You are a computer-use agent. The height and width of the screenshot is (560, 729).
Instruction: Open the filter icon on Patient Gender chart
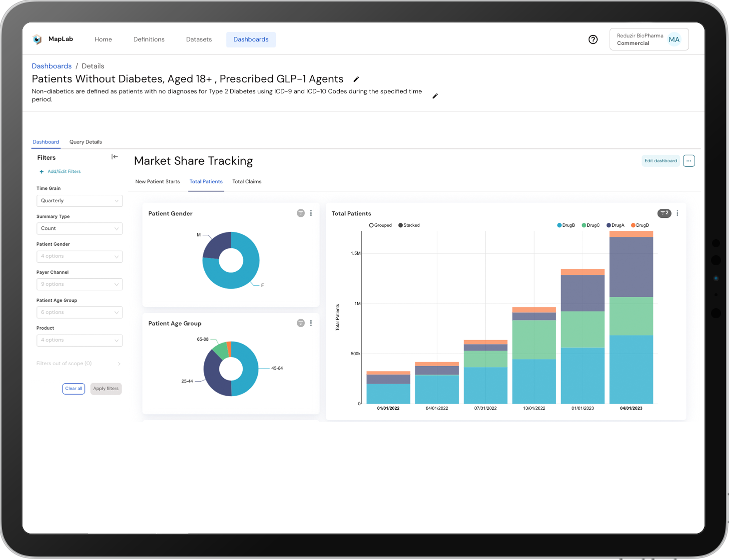300,213
